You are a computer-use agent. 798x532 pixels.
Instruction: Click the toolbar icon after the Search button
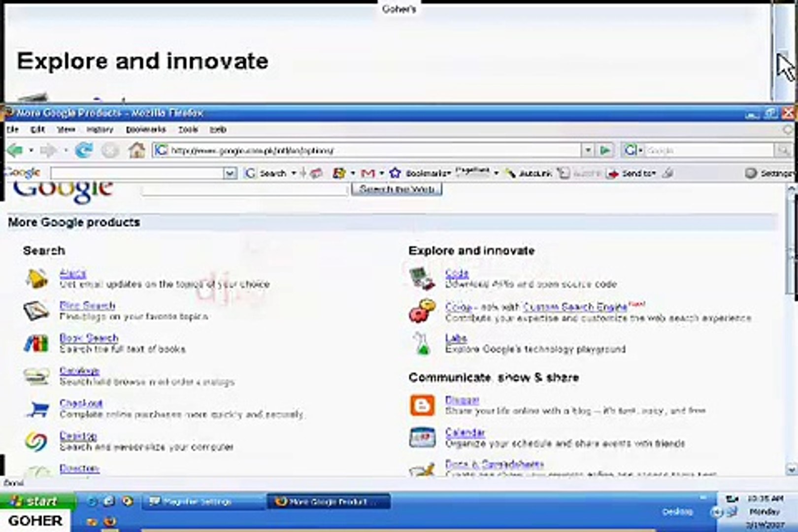[x=316, y=173]
